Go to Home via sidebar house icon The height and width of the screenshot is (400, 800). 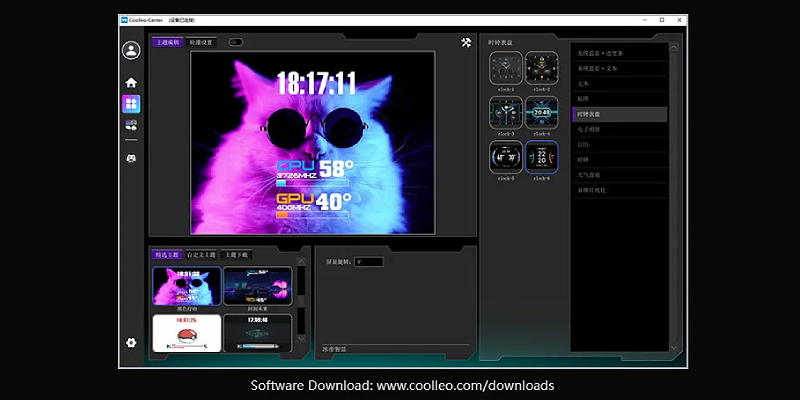tap(131, 82)
